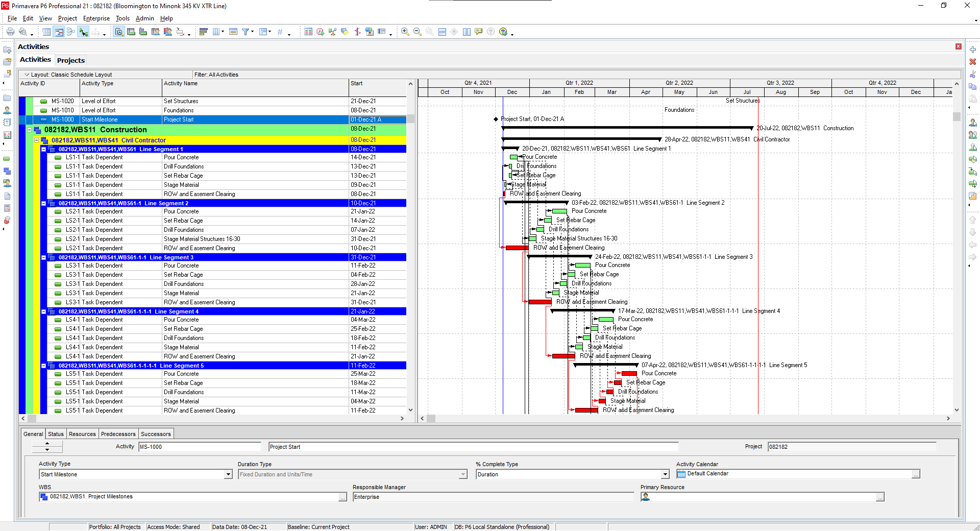The width and height of the screenshot is (980, 531).
Task: Open the Percent Complete Type dropdown
Action: (x=664, y=474)
